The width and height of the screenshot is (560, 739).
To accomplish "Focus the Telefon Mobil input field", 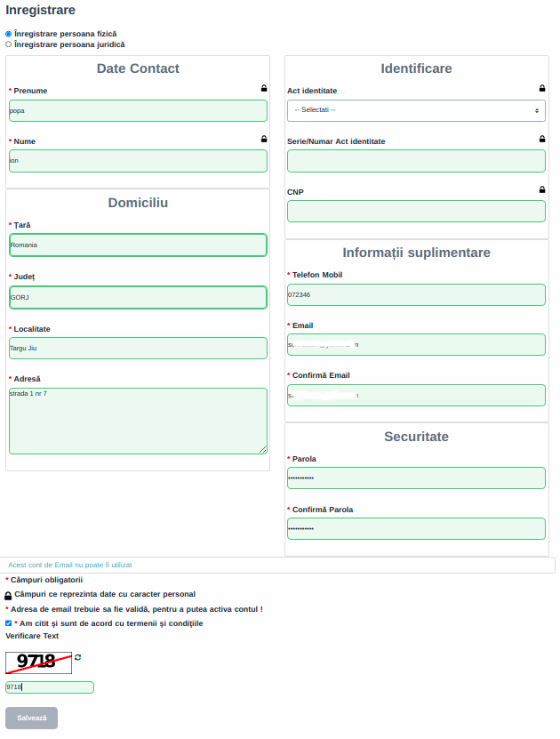I will click(416, 294).
